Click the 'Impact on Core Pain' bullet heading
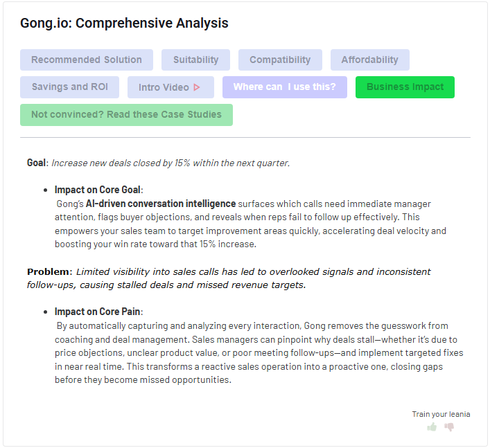Image resolution: width=490 pixels, height=448 pixels. tap(98, 312)
